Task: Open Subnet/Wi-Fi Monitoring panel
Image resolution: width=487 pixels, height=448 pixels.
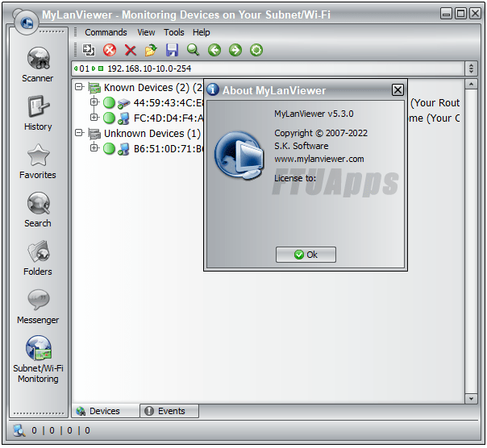Action: (38, 359)
